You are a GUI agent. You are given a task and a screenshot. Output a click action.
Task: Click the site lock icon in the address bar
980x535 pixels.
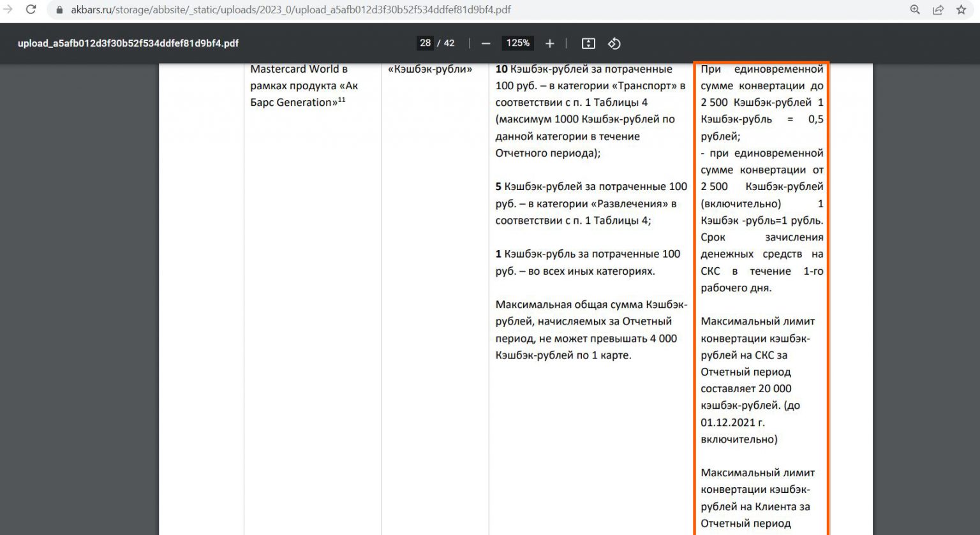60,10
